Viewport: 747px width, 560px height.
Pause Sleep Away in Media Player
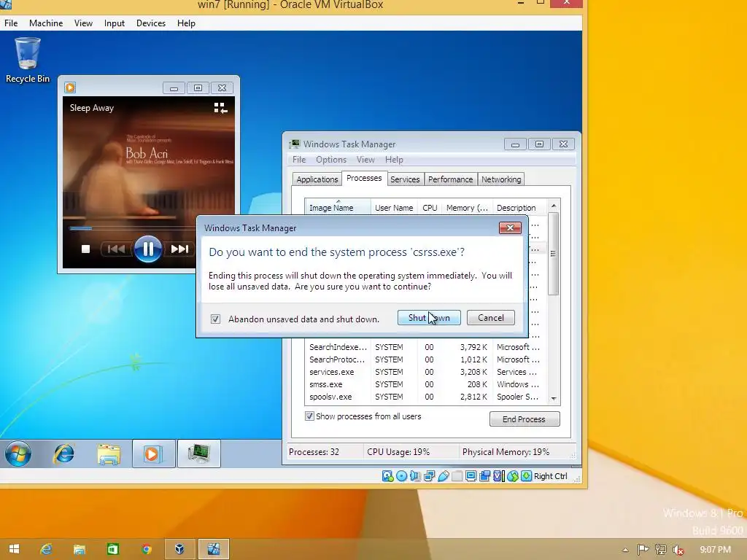[147, 249]
